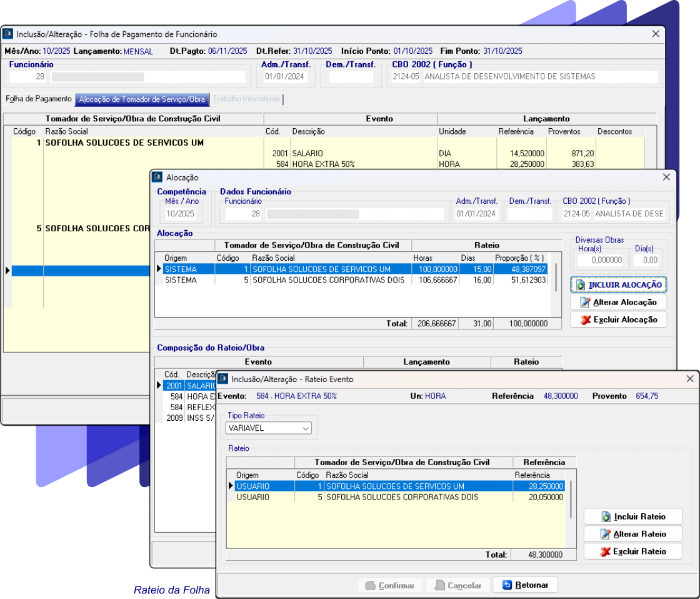The width and height of the screenshot is (700, 599).
Task: Click the red X icon on Excluir Alocação
Action: (x=586, y=320)
